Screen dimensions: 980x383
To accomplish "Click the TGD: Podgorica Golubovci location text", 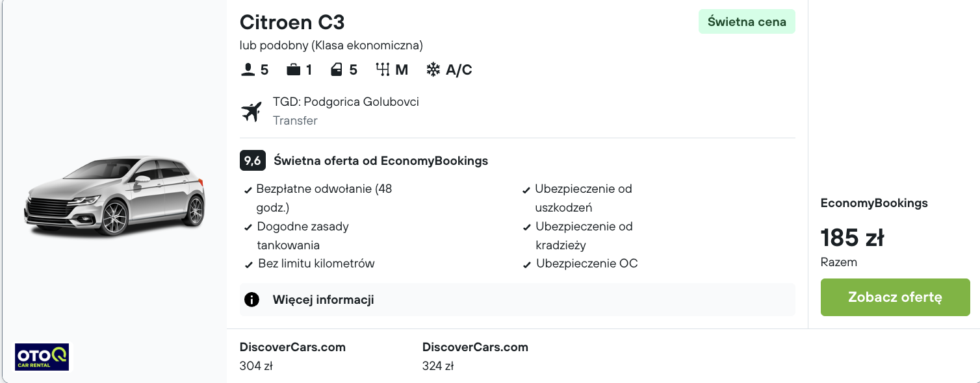I will (x=346, y=102).
